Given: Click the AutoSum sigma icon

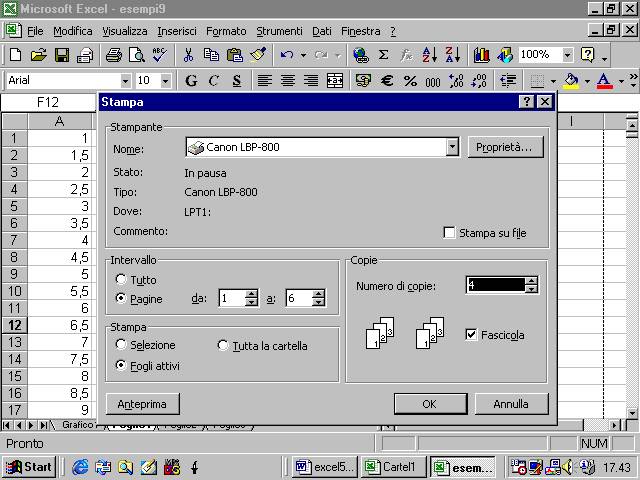Looking at the screenshot, I should click(383, 55).
